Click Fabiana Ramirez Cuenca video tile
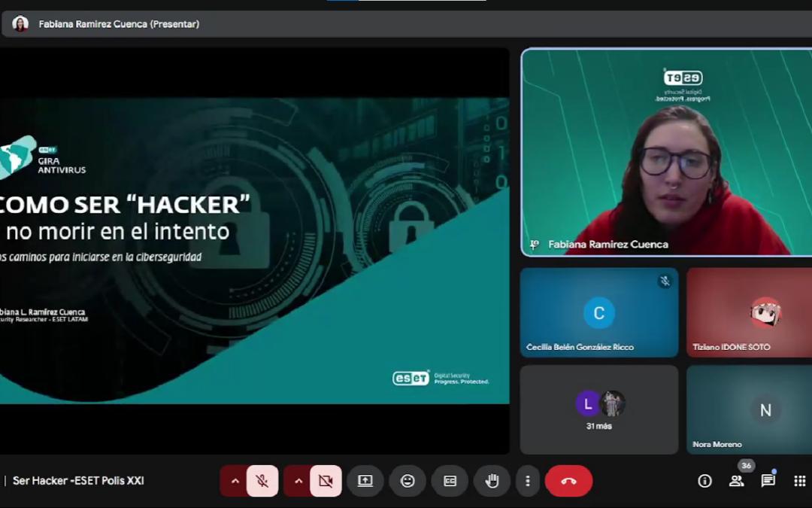The width and height of the screenshot is (812, 508). pyautogui.click(x=666, y=153)
